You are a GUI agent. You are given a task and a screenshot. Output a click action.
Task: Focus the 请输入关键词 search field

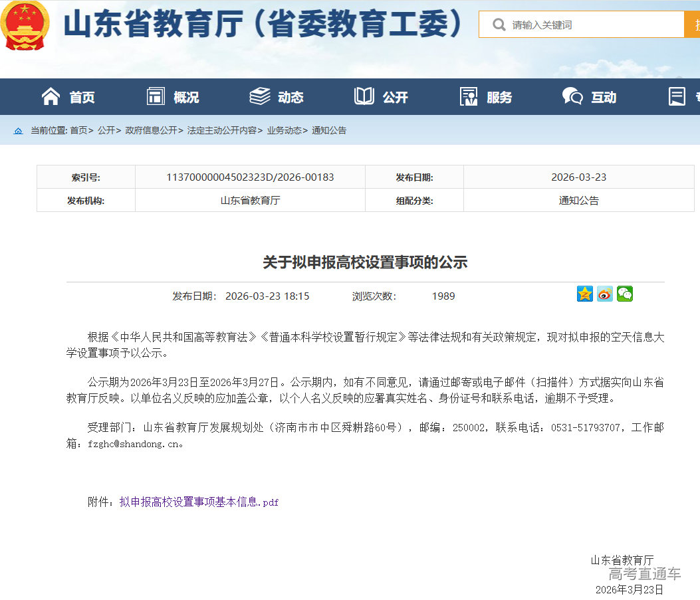[x=592, y=25]
